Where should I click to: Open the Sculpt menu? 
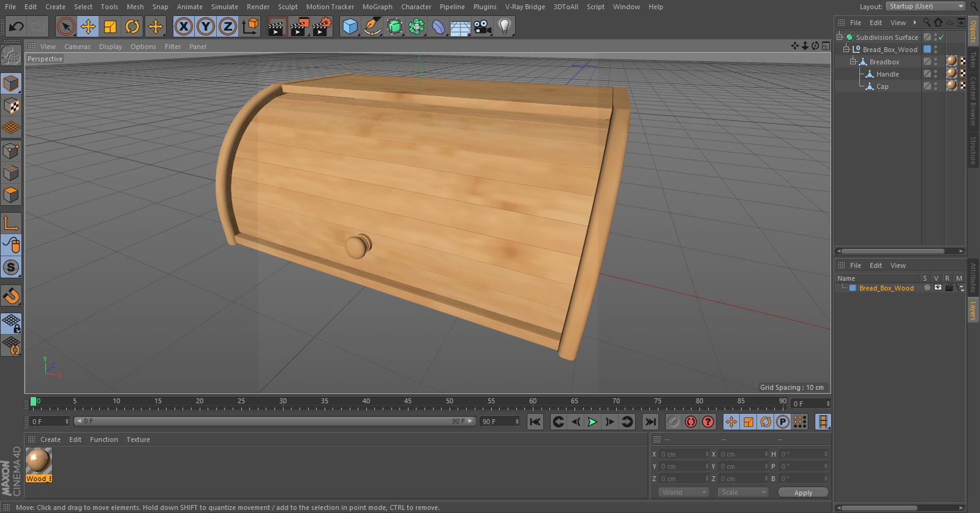pos(287,7)
